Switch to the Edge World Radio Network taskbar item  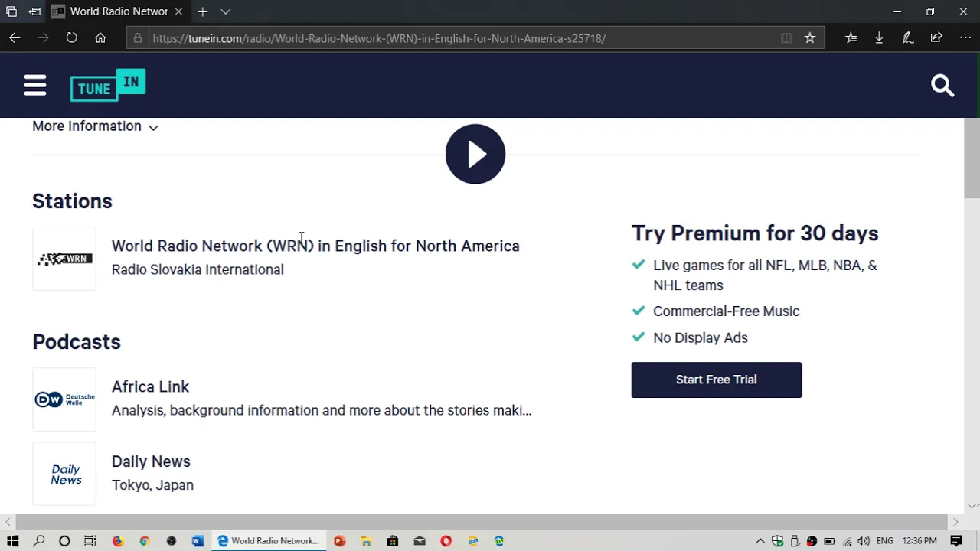tap(269, 541)
